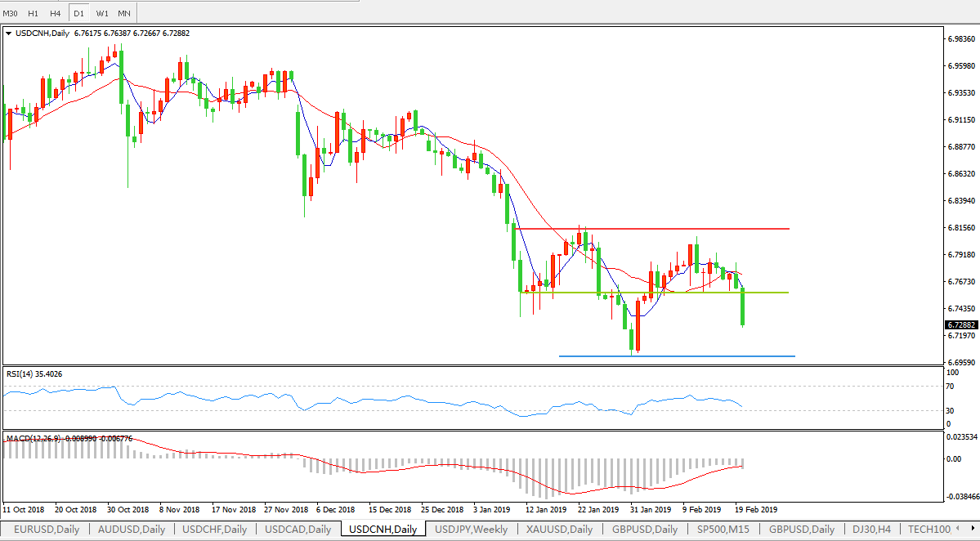
Task: Select the MN monthly timeframe
Action: click(x=124, y=13)
